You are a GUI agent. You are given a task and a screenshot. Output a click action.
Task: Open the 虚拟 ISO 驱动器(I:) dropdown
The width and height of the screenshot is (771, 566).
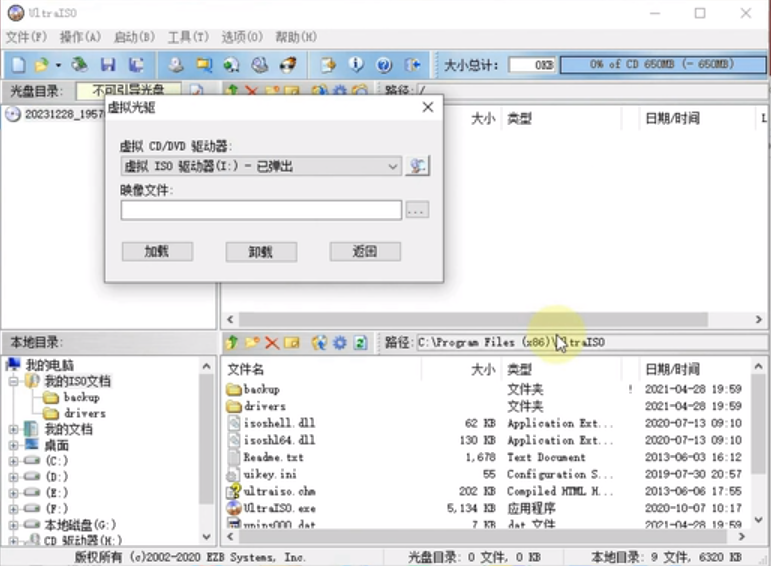(261, 166)
